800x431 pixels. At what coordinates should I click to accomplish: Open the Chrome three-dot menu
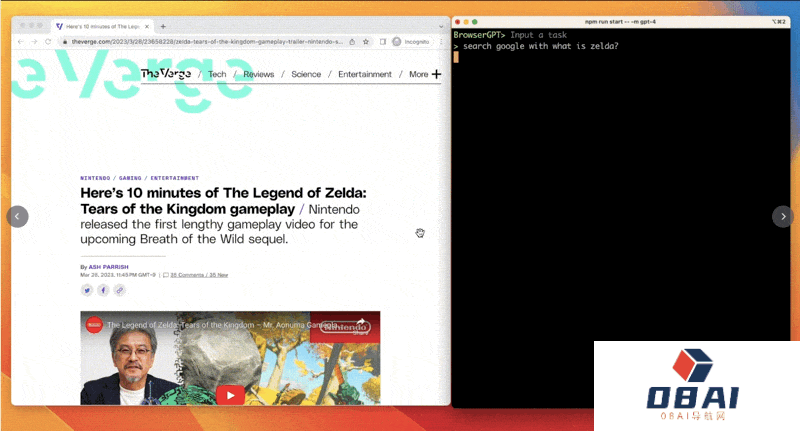[441, 42]
